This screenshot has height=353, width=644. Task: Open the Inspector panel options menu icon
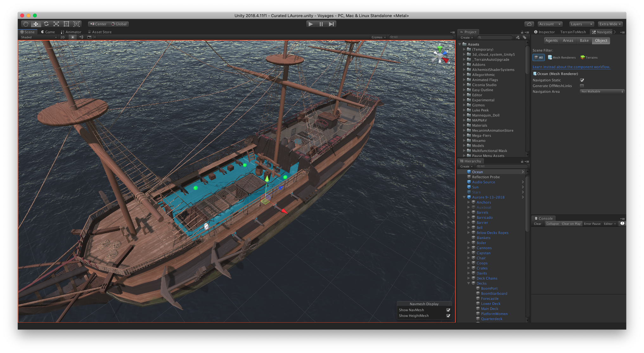point(622,32)
